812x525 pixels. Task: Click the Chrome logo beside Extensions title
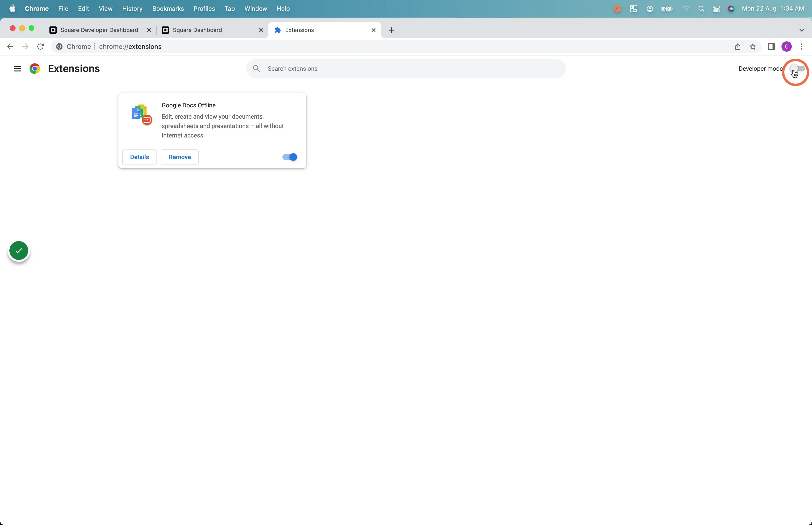click(35, 69)
